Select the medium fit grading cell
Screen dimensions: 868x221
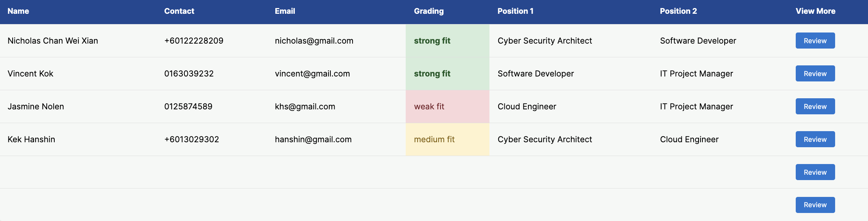point(447,140)
